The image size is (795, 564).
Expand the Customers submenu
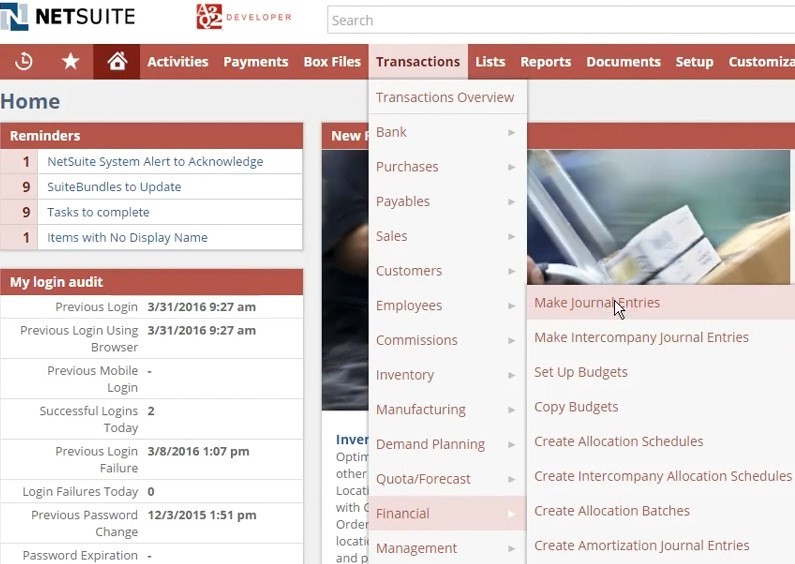click(448, 271)
